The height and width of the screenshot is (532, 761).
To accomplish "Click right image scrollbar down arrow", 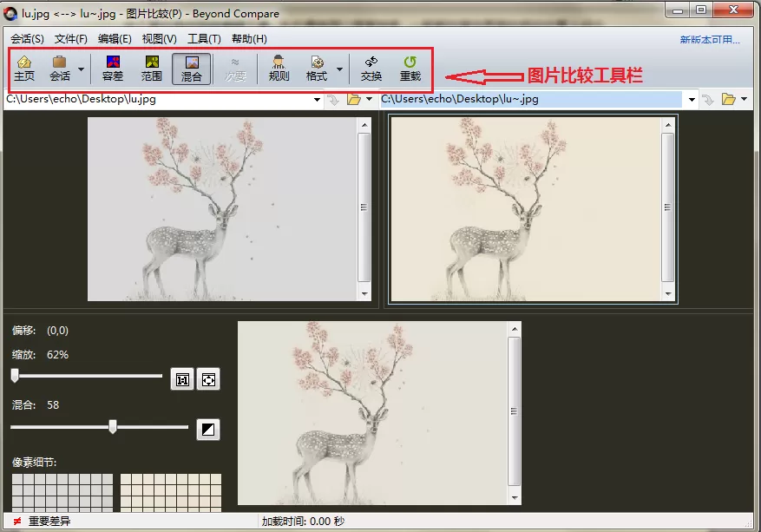I will point(668,293).
